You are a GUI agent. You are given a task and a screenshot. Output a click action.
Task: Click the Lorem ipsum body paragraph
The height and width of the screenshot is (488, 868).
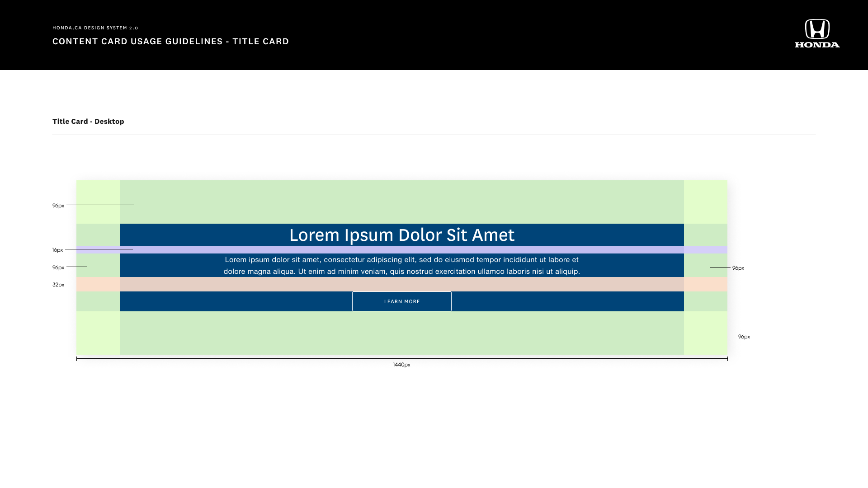point(402,265)
